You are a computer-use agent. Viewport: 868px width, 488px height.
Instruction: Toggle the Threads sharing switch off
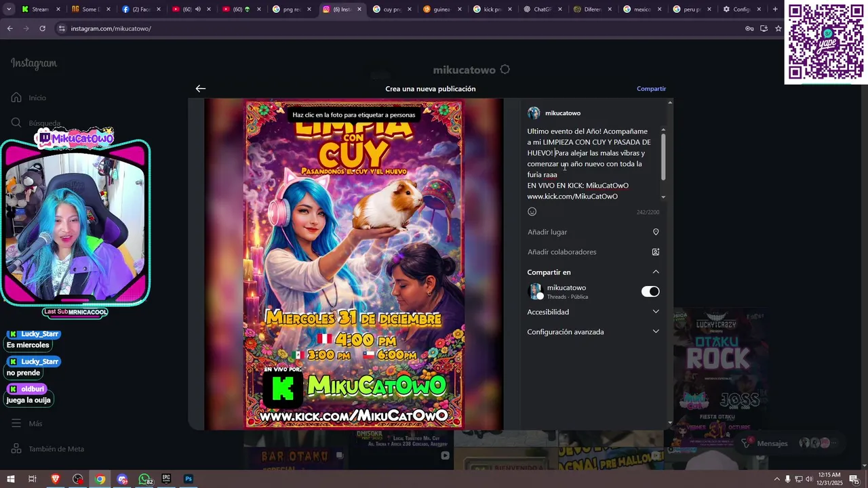(650, 291)
